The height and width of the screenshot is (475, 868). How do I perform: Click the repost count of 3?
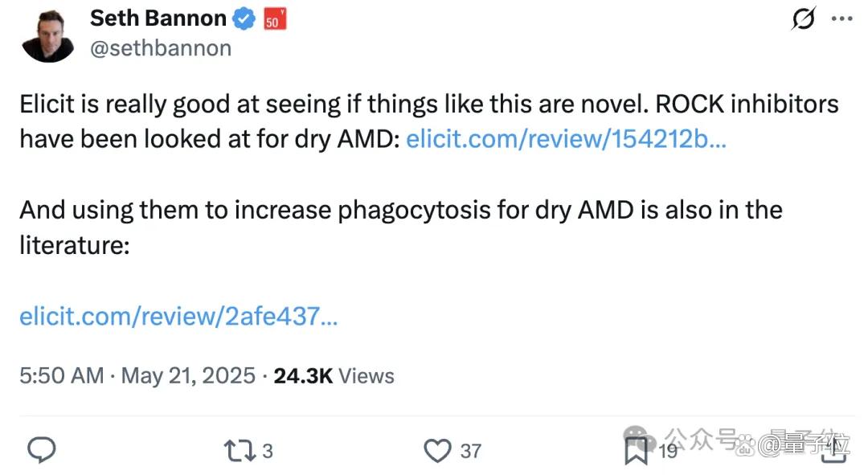point(268,451)
